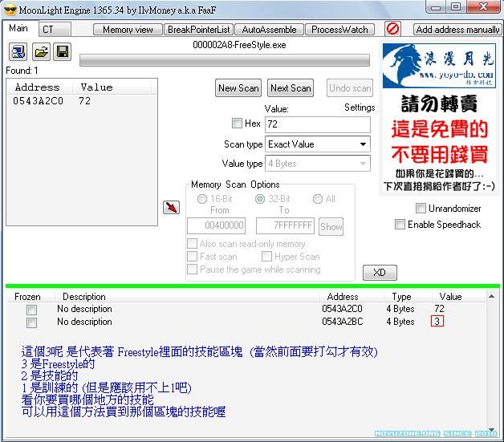Enable the Hex checkbox
The height and width of the screenshot is (442, 504).
237,124
